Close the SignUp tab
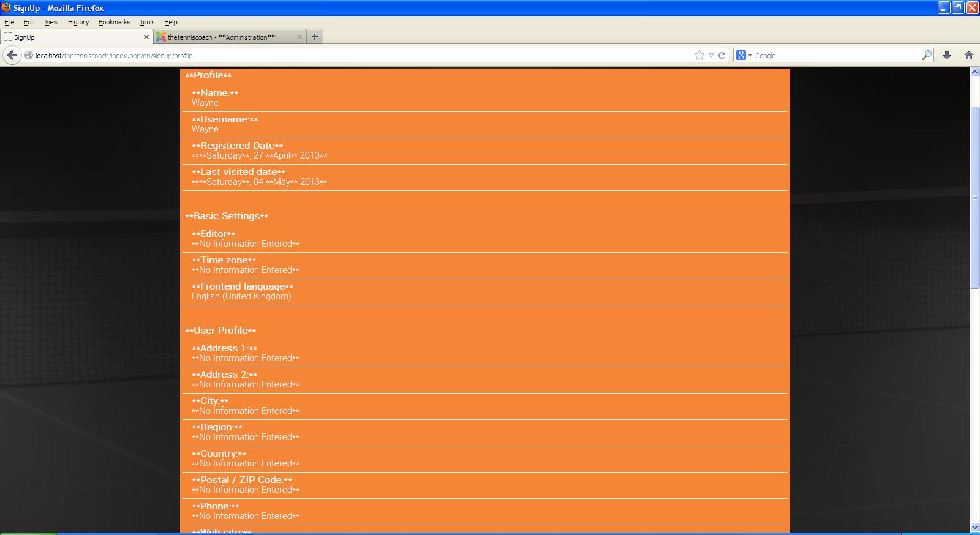Viewport: 980px width, 535px height. click(146, 37)
